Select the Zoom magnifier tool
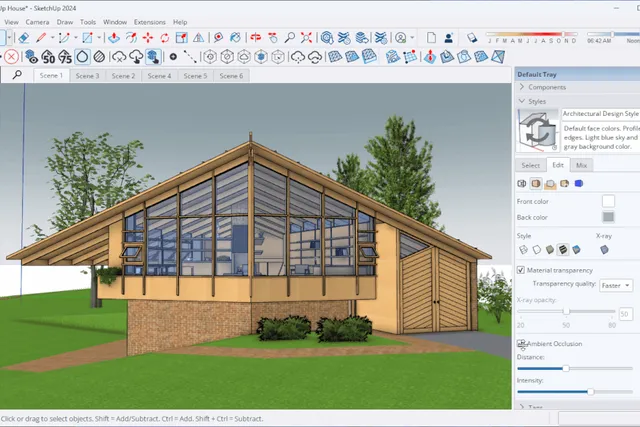This screenshot has width=640, height=427. click(289, 38)
